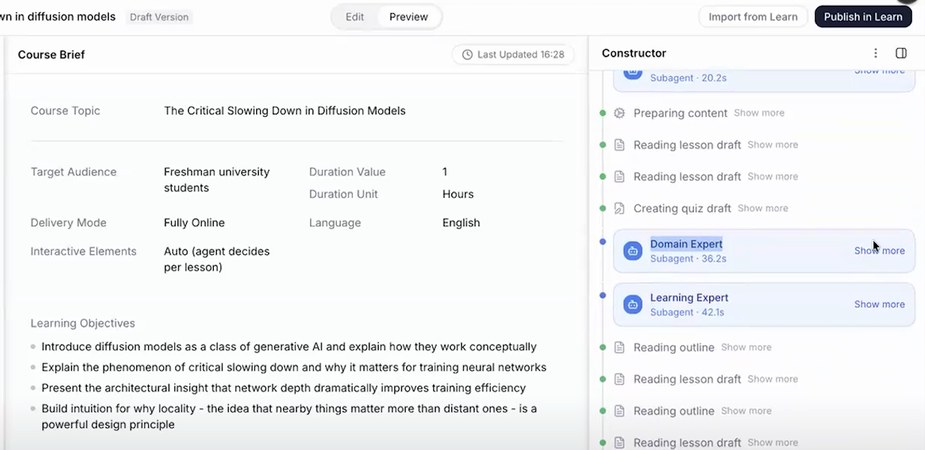The height and width of the screenshot is (450, 925).
Task: Click the Language value English
Action: (461, 223)
